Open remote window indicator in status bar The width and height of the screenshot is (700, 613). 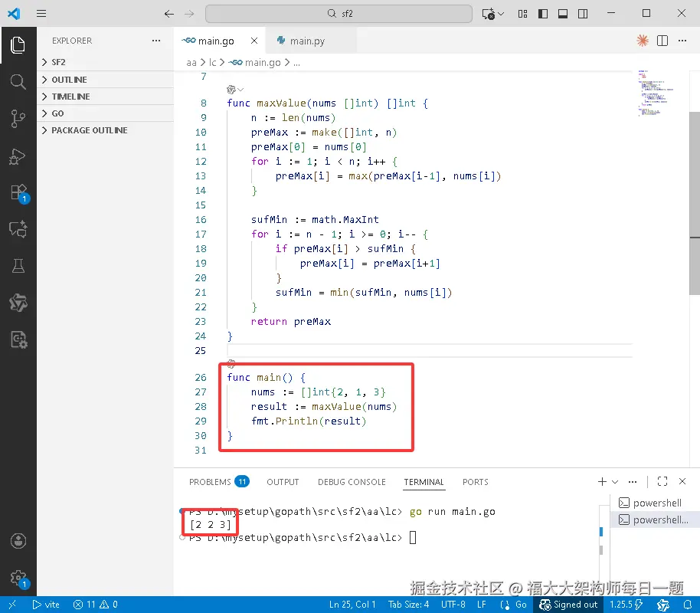(x=12, y=605)
